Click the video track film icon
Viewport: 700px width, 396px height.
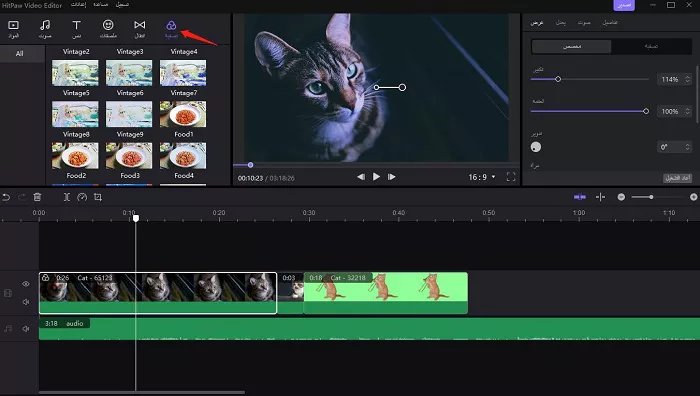(x=8, y=293)
